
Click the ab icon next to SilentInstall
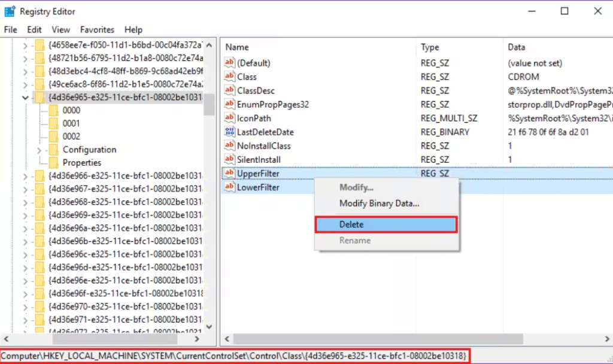click(x=229, y=159)
